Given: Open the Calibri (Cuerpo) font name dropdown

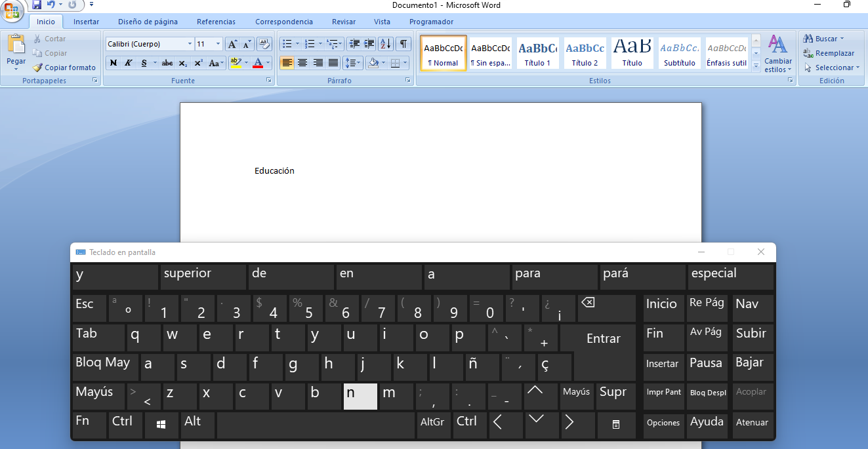Looking at the screenshot, I should point(190,44).
